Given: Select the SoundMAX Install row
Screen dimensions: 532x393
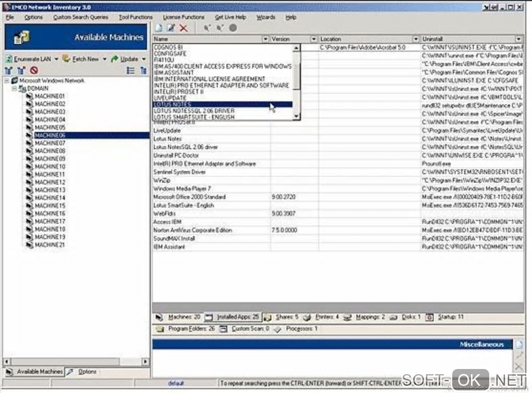Looking at the screenshot, I should (337, 239).
